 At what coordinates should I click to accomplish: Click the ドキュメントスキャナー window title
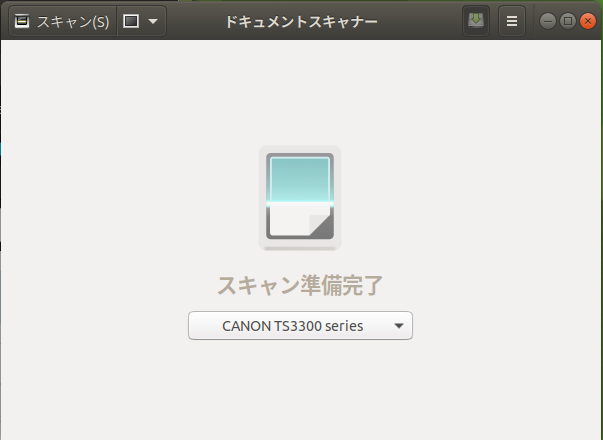(x=300, y=21)
